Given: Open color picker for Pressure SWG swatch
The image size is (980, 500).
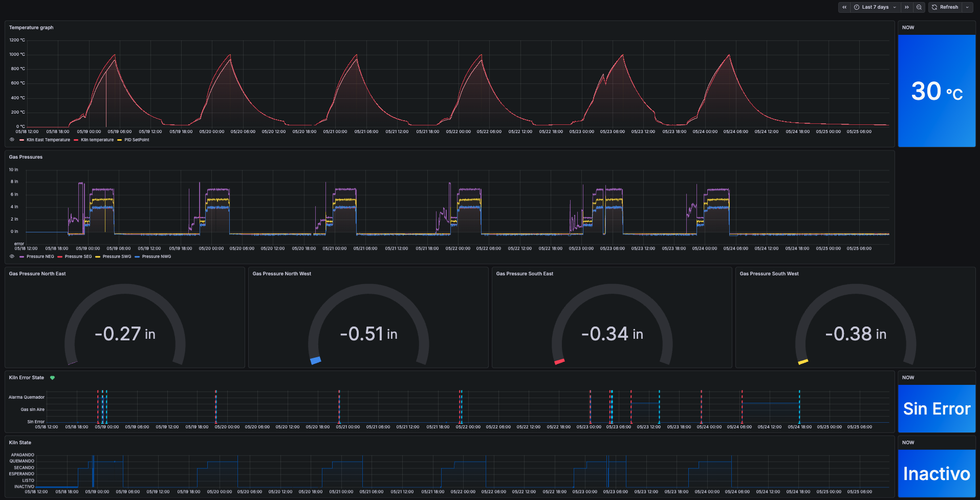Looking at the screenshot, I should [x=98, y=256].
